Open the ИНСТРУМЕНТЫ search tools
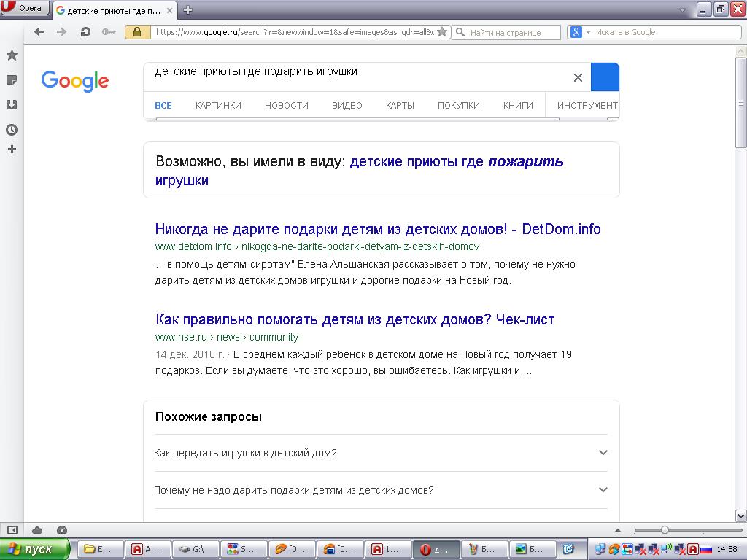 tap(588, 105)
